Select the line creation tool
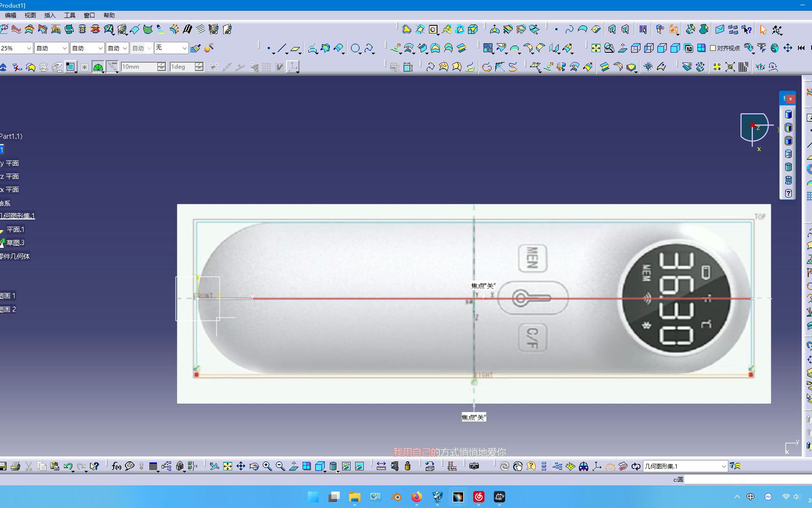Viewport: 812px width, 508px height. [x=281, y=48]
